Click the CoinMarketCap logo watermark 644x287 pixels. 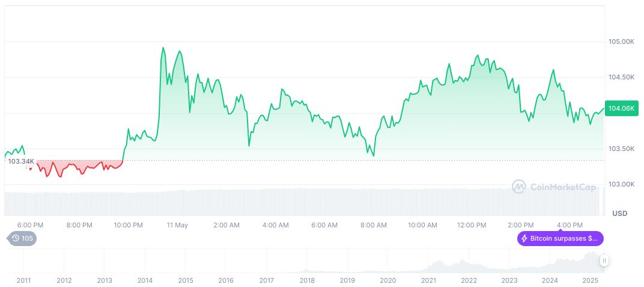click(554, 187)
